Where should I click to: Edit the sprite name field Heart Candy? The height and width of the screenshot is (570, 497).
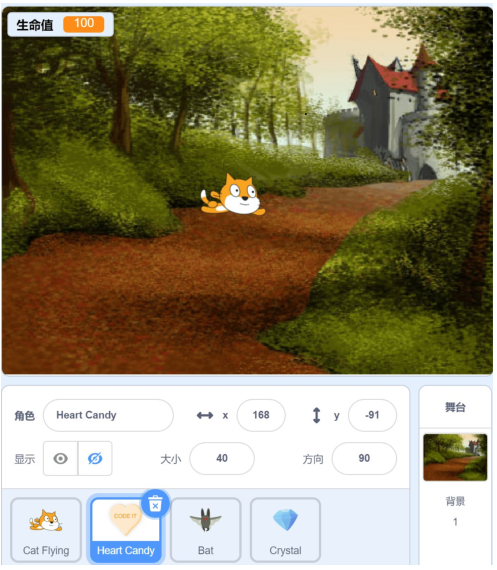108,415
